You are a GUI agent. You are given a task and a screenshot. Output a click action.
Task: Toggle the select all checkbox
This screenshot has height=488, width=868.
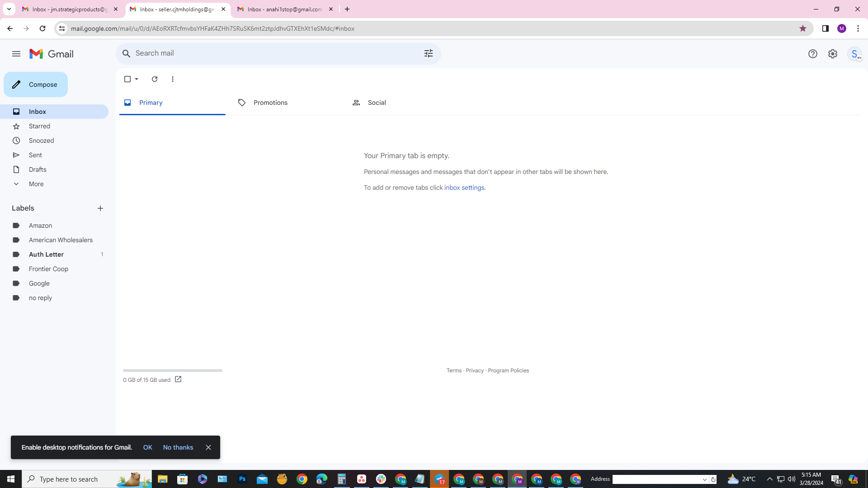(127, 79)
